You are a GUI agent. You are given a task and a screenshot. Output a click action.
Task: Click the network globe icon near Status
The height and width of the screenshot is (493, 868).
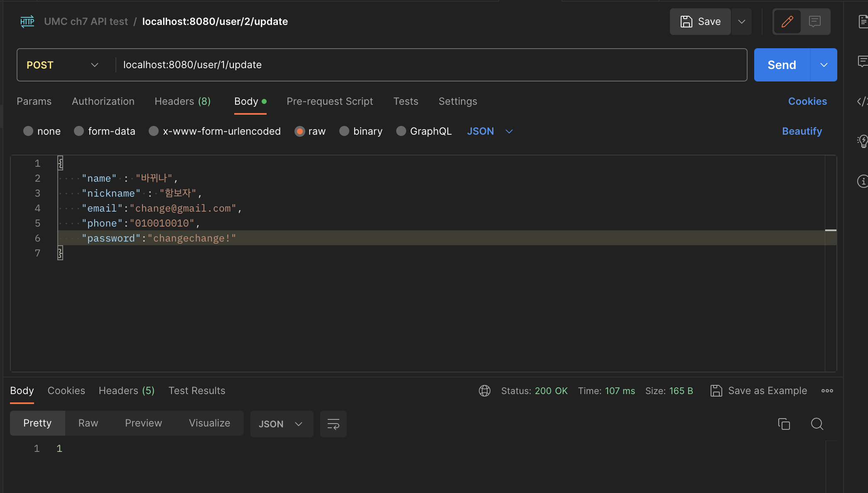(484, 391)
